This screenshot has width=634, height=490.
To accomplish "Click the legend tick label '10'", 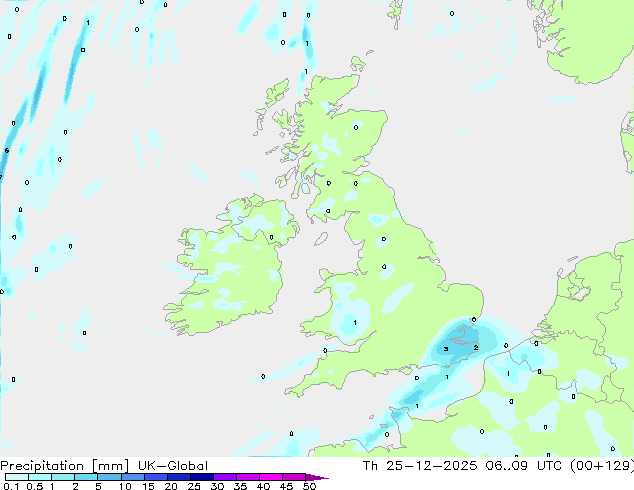I will [125, 486].
